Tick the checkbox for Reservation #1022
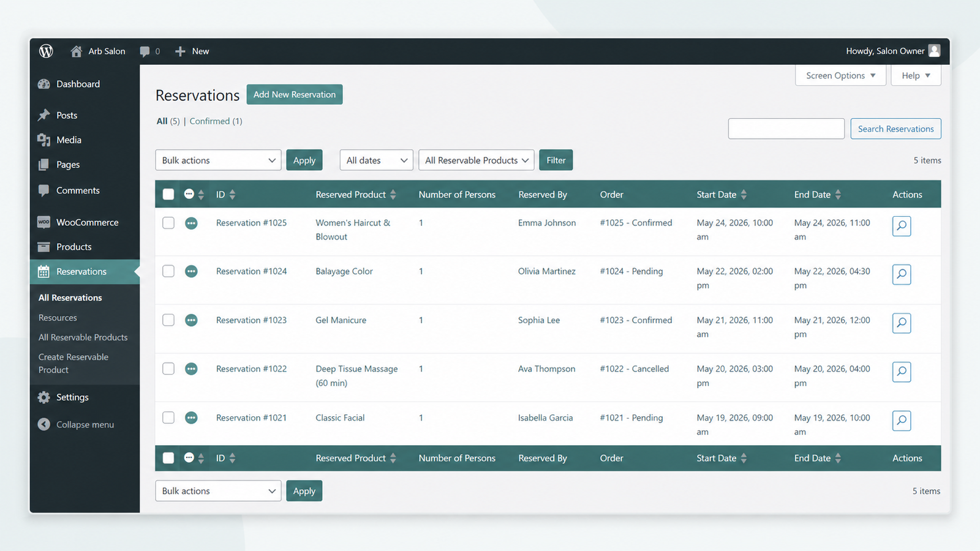The image size is (980, 551). point(168,369)
